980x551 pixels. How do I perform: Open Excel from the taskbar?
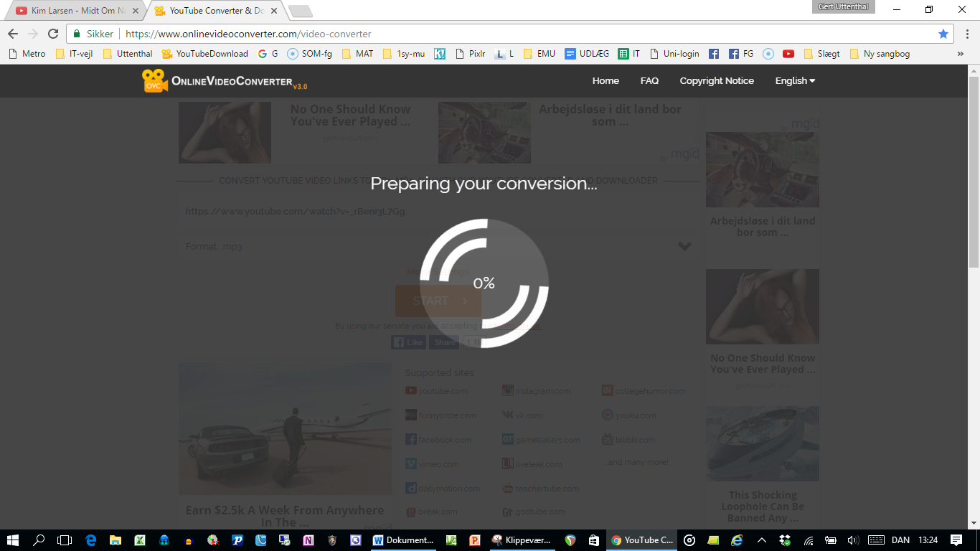(x=140, y=540)
